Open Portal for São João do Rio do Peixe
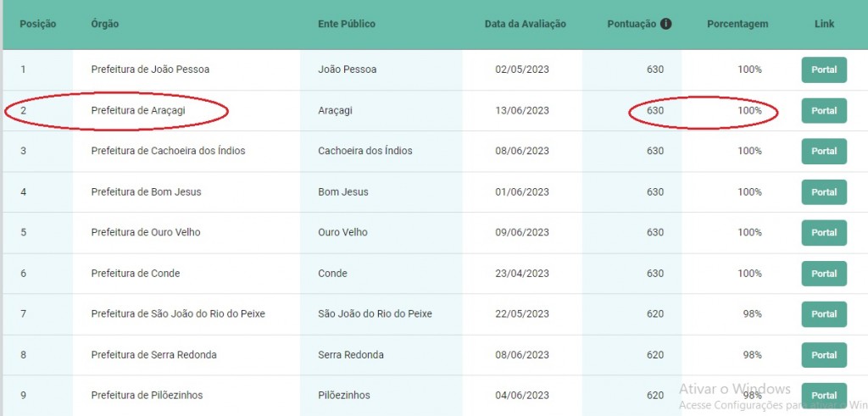868x416 pixels. [824, 313]
